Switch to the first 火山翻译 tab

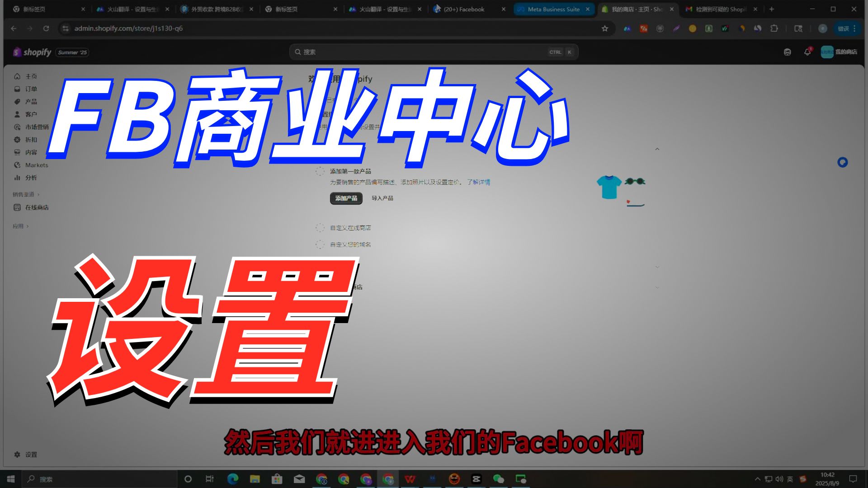coord(132,9)
